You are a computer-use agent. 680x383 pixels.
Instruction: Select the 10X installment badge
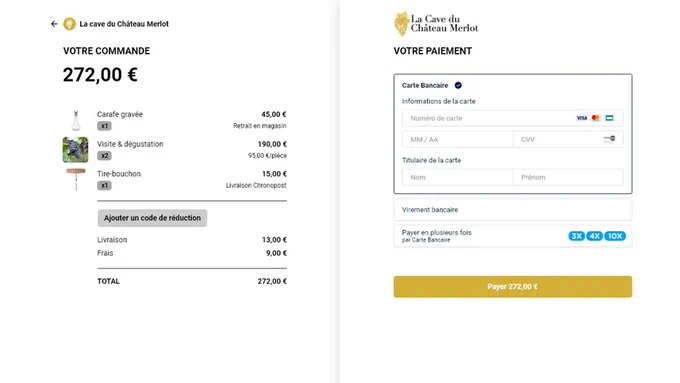click(615, 236)
